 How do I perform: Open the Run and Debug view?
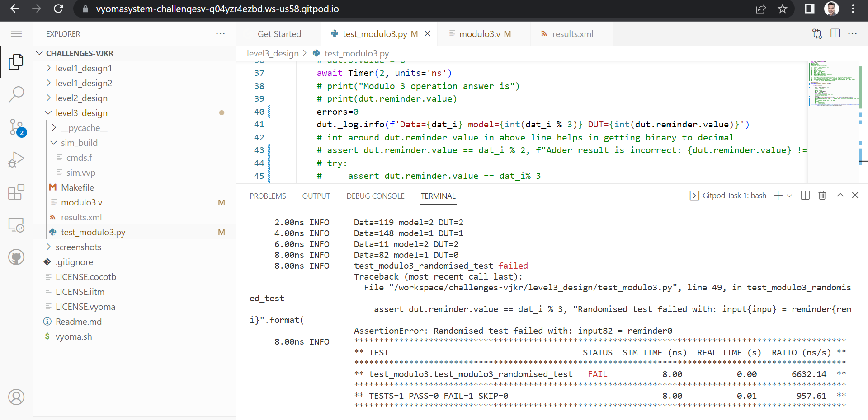[x=16, y=159]
